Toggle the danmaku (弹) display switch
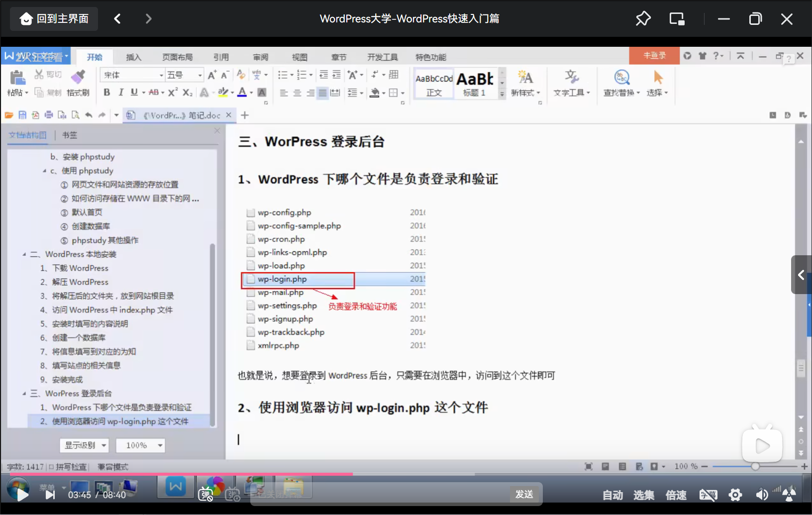 pyautogui.click(x=205, y=494)
